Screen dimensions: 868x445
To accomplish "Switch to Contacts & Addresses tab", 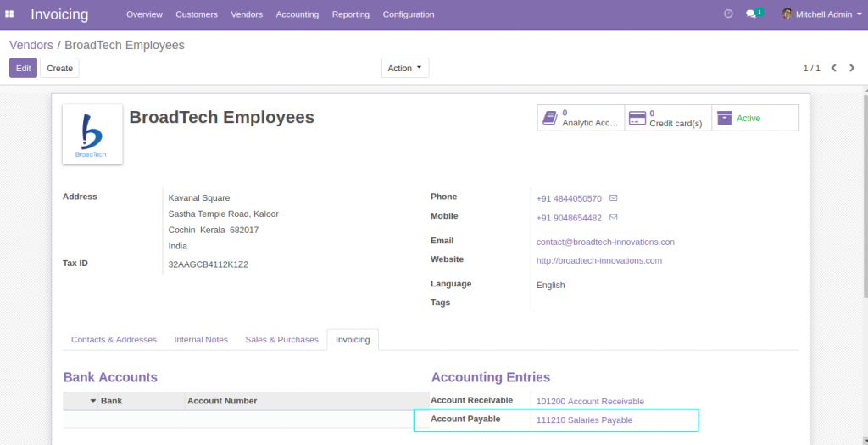I will tap(114, 339).
